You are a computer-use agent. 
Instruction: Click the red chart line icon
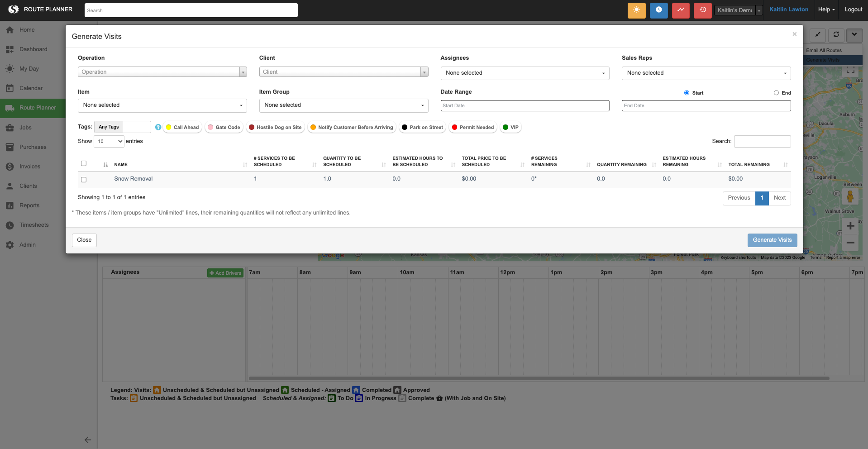pos(681,10)
